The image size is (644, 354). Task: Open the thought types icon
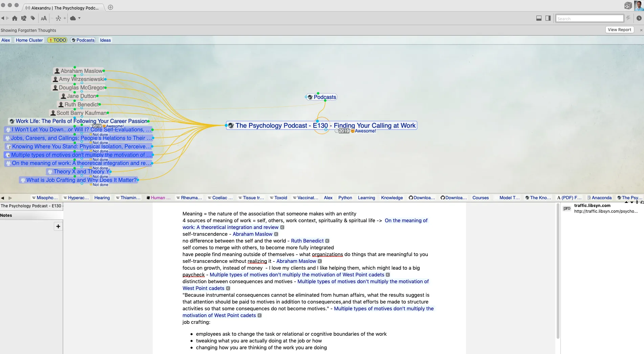point(24,18)
